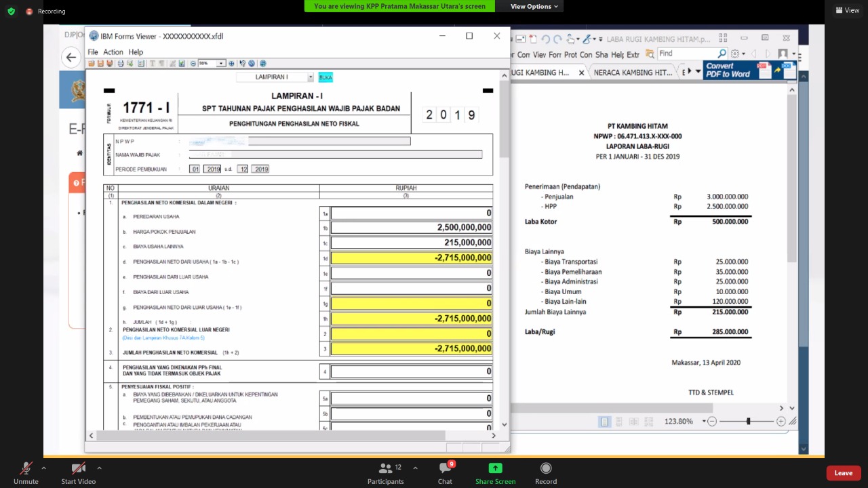Click the print icon in forms toolbar

[121, 64]
